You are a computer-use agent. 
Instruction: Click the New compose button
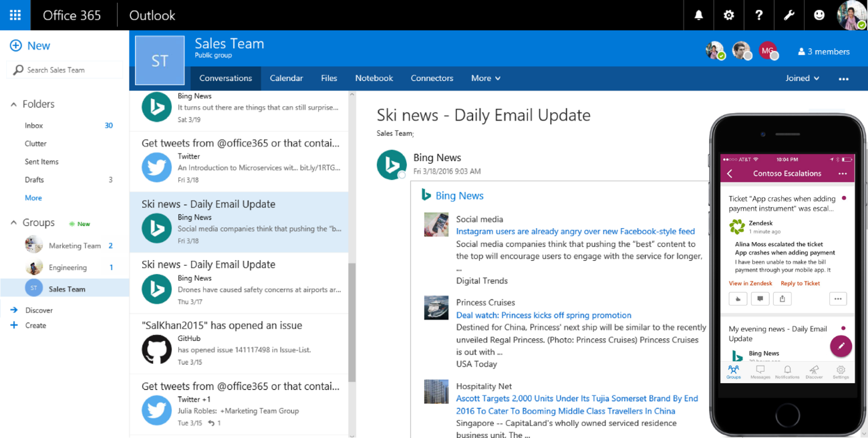tap(29, 45)
